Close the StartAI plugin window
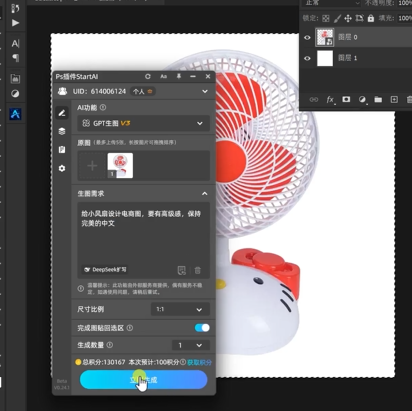 coord(208,76)
